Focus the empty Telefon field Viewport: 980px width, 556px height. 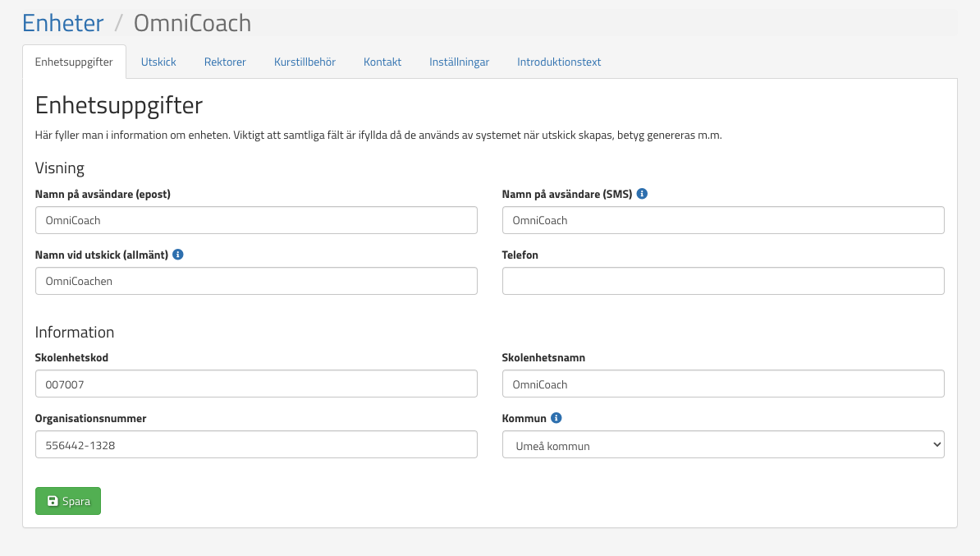[x=722, y=281]
